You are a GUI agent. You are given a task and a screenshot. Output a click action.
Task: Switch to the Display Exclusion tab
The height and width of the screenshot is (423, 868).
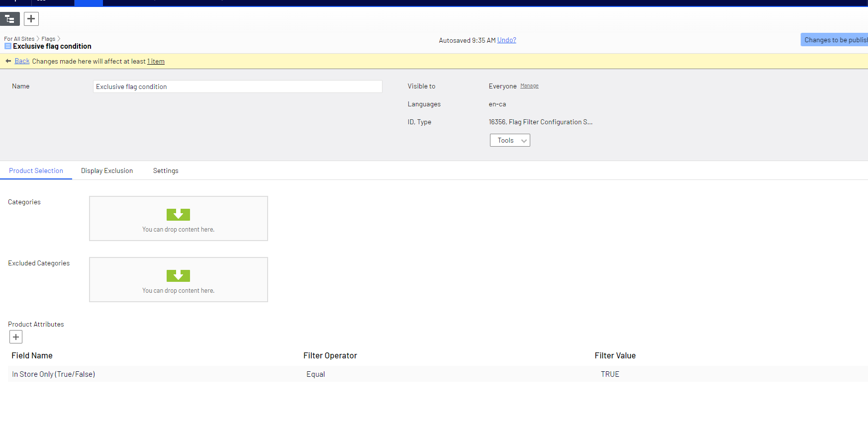click(x=107, y=170)
